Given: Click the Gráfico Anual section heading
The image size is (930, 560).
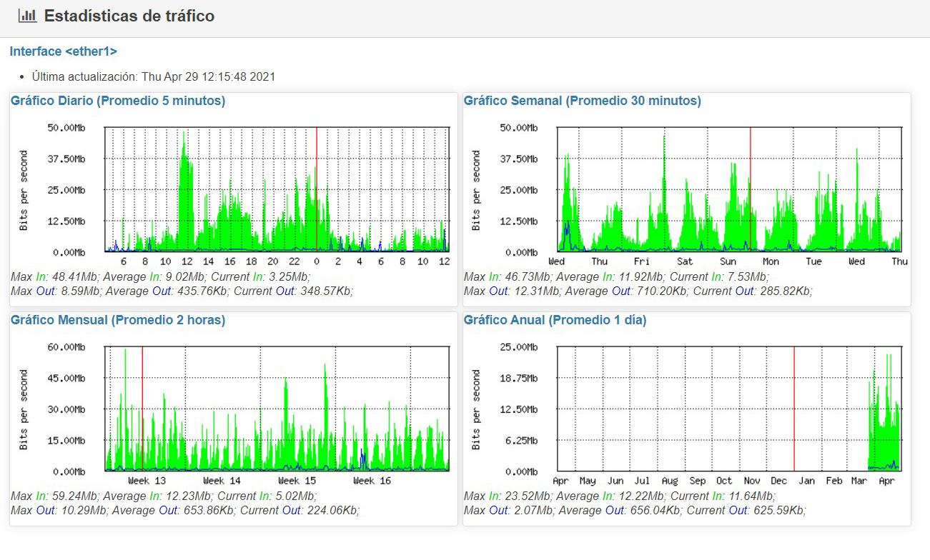Looking at the screenshot, I should point(555,320).
